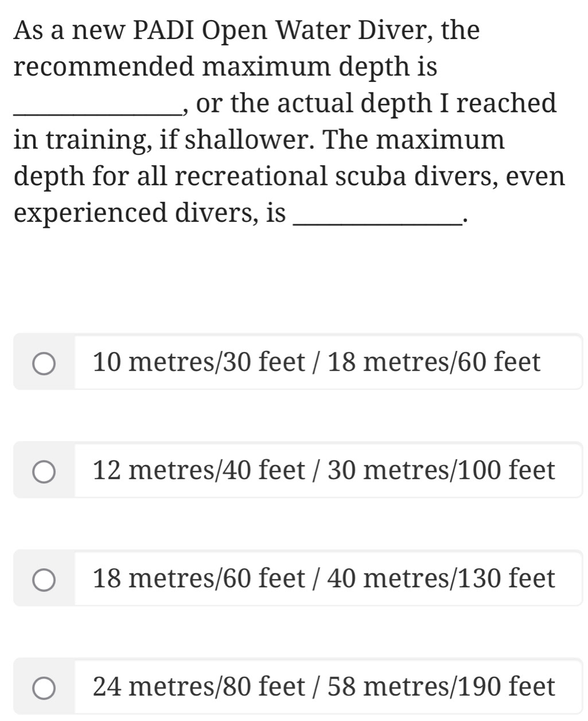Viewport: 588px width, 721px height.
Task: Click the third answer option card
Action: (x=297, y=579)
